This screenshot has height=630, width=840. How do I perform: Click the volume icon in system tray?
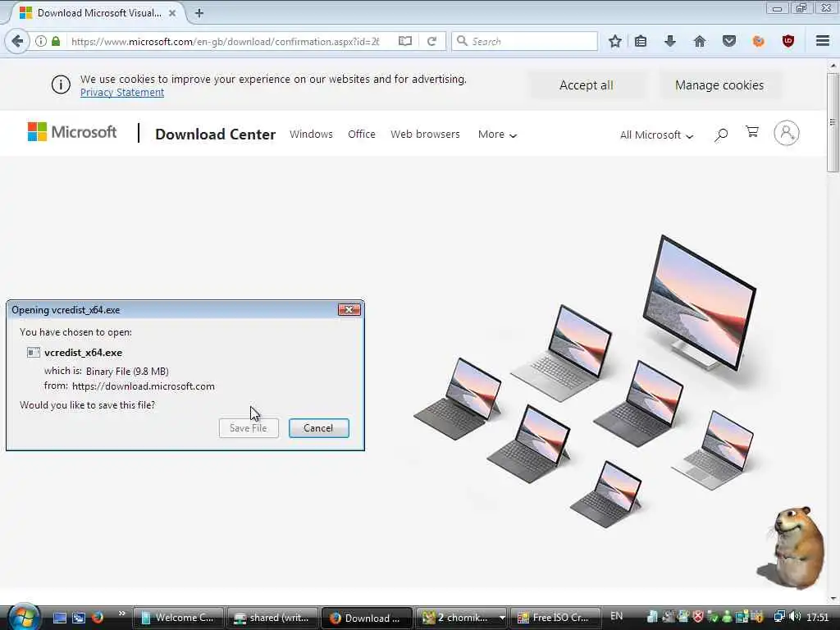(795, 617)
